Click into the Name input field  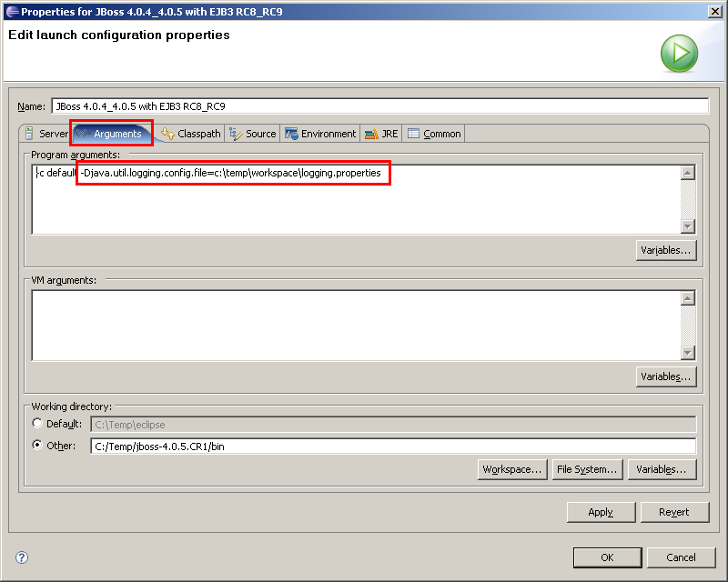[380, 106]
